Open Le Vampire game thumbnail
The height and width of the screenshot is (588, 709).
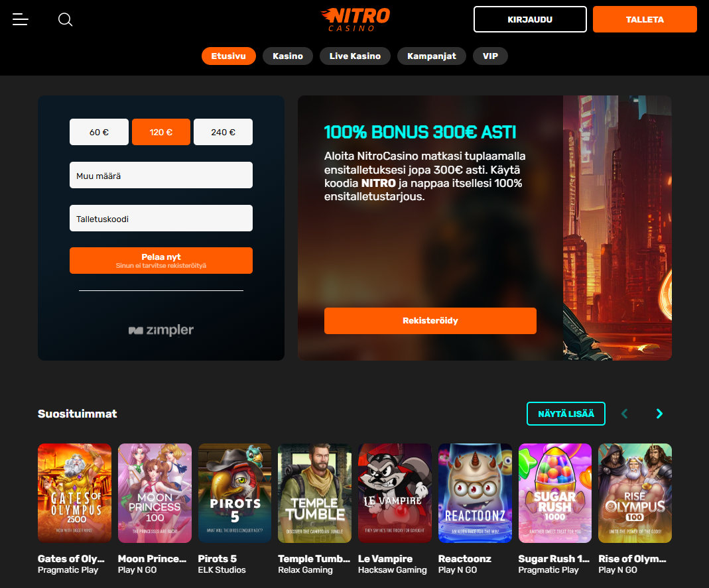point(395,493)
